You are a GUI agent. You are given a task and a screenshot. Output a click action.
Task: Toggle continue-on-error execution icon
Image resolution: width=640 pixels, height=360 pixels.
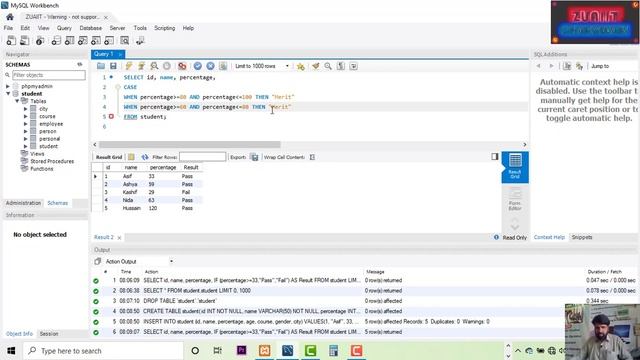coord(182,66)
